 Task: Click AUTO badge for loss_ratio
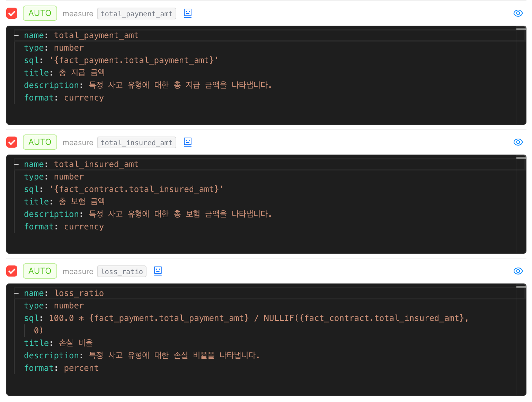40,271
